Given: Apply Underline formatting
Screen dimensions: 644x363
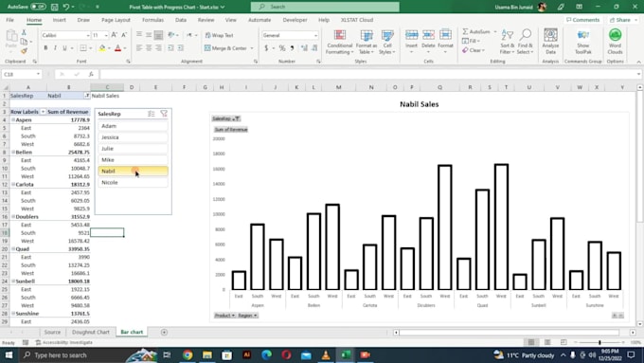Looking at the screenshot, I should [x=64, y=48].
